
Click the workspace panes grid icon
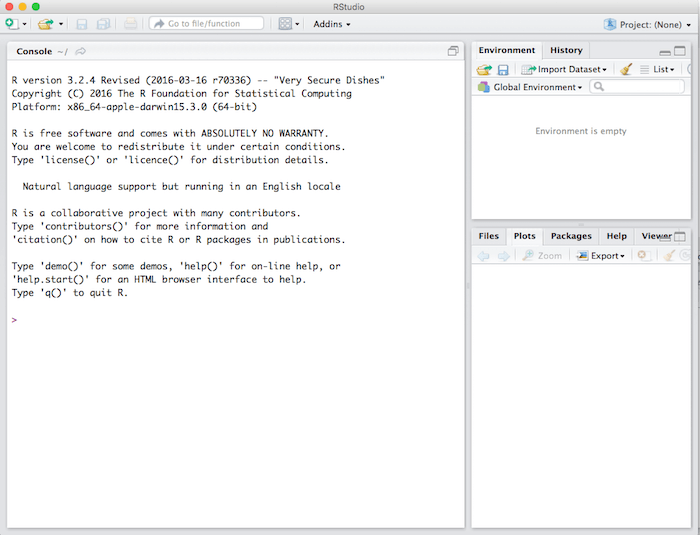pyautogui.click(x=285, y=24)
